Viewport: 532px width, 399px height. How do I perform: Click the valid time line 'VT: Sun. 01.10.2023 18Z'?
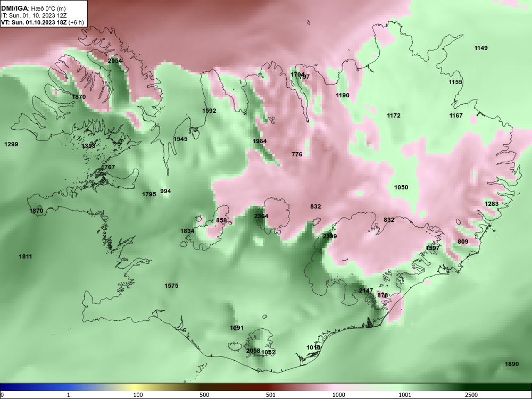pos(34,22)
